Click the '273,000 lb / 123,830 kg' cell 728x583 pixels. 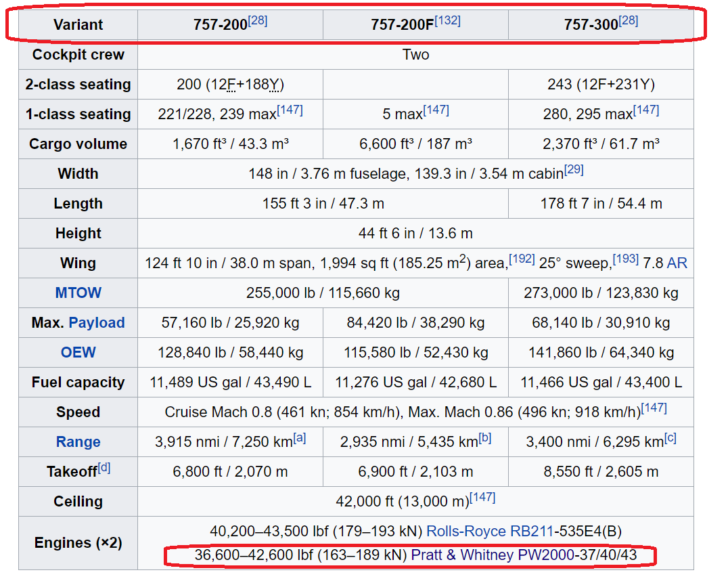(x=601, y=293)
